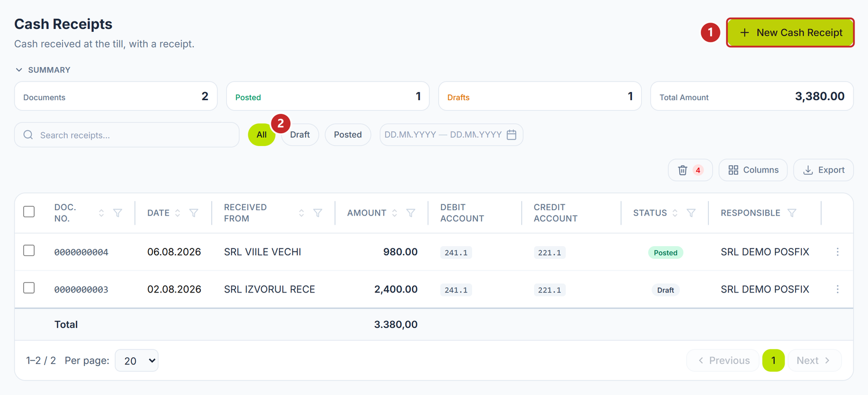Collapse the Summary section chevron
The image size is (868, 395).
pyautogui.click(x=19, y=70)
